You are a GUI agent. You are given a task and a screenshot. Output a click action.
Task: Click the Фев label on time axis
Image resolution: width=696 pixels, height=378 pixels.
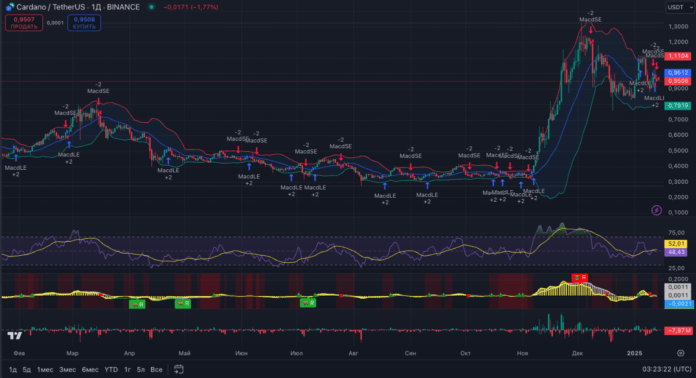19,353
